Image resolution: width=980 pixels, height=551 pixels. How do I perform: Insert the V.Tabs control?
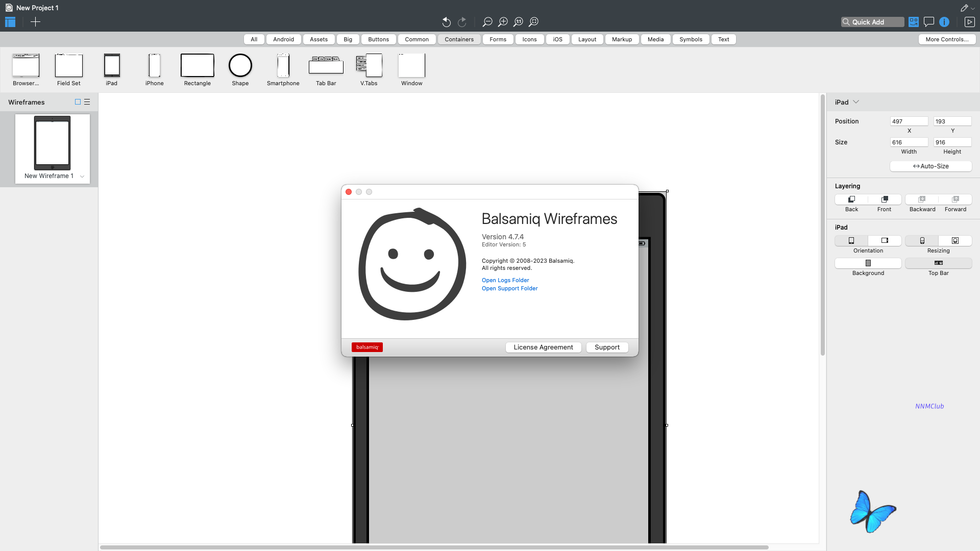[369, 70]
